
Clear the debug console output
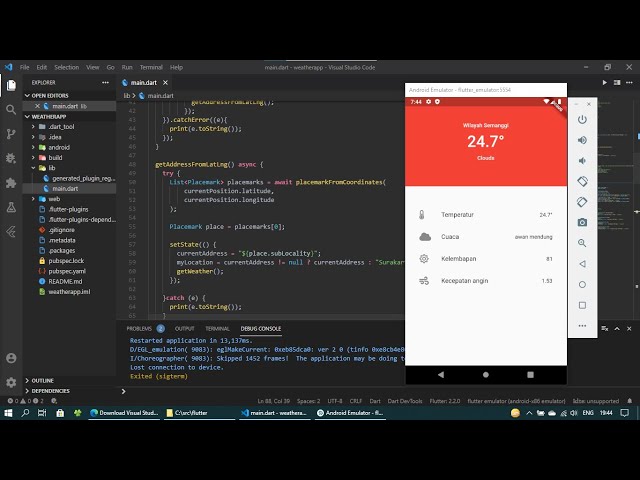click(x=604, y=329)
